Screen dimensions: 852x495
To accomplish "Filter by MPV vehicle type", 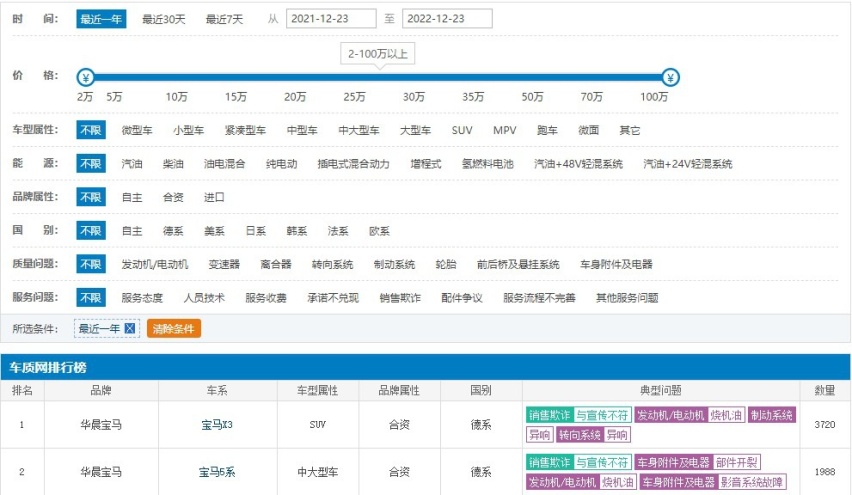I will tap(505, 130).
